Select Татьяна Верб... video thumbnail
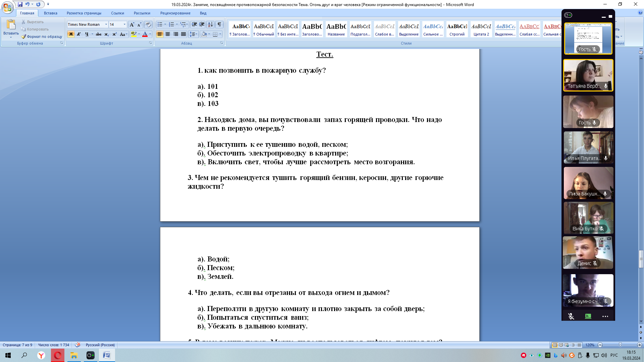 588,75
